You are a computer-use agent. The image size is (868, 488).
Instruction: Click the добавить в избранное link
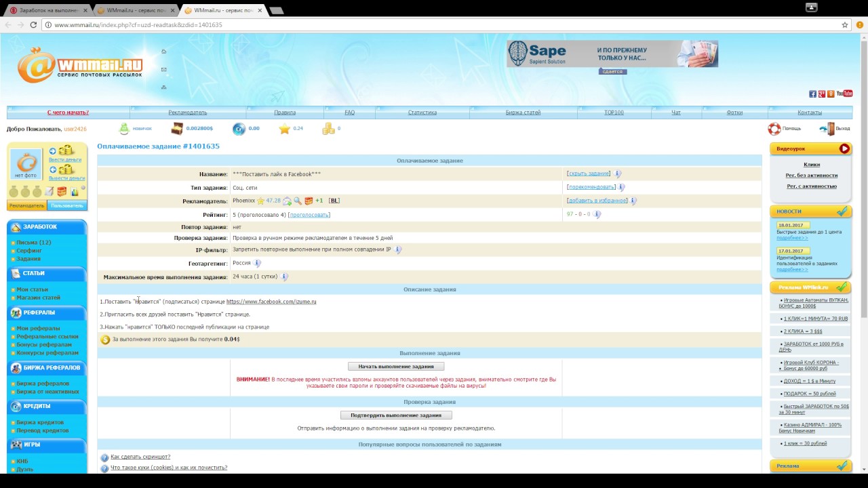pyautogui.click(x=597, y=201)
